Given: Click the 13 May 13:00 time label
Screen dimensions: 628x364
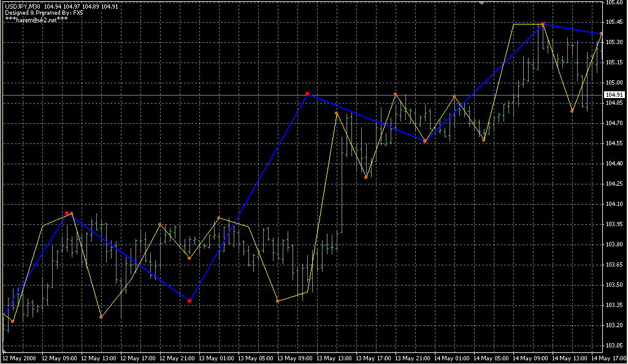Looking at the screenshot, I should pyautogui.click(x=335, y=357).
